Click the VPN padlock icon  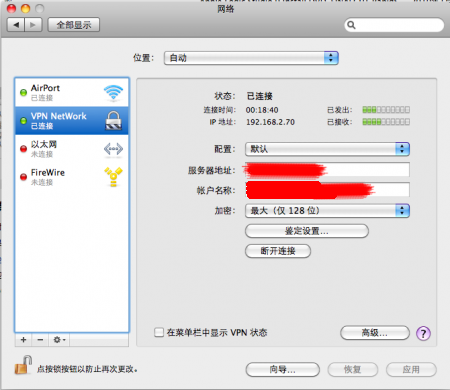(114, 120)
